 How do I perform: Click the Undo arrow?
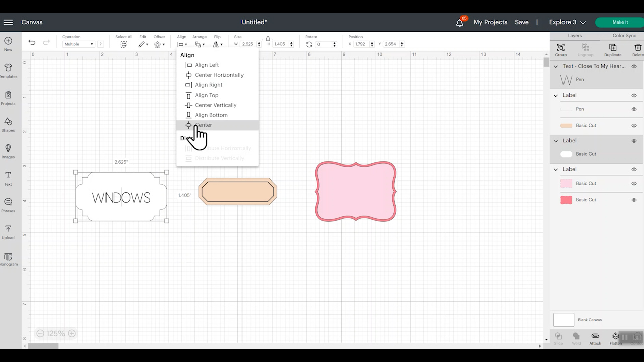tap(32, 42)
